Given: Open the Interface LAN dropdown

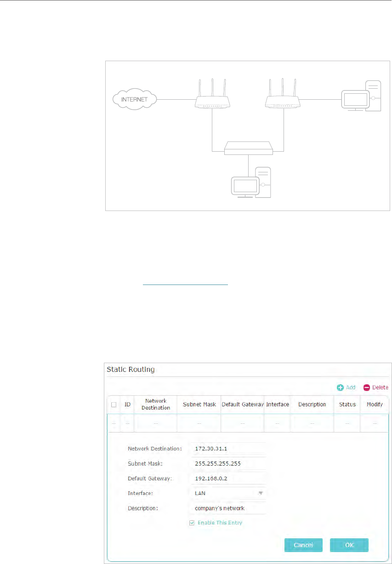Looking at the screenshot, I should (228, 493).
